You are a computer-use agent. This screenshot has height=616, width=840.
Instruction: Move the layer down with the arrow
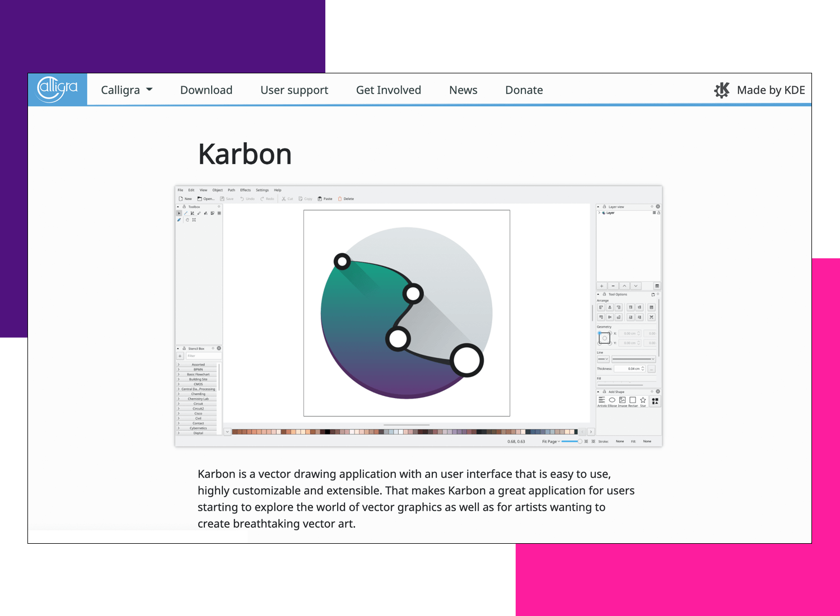(636, 286)
